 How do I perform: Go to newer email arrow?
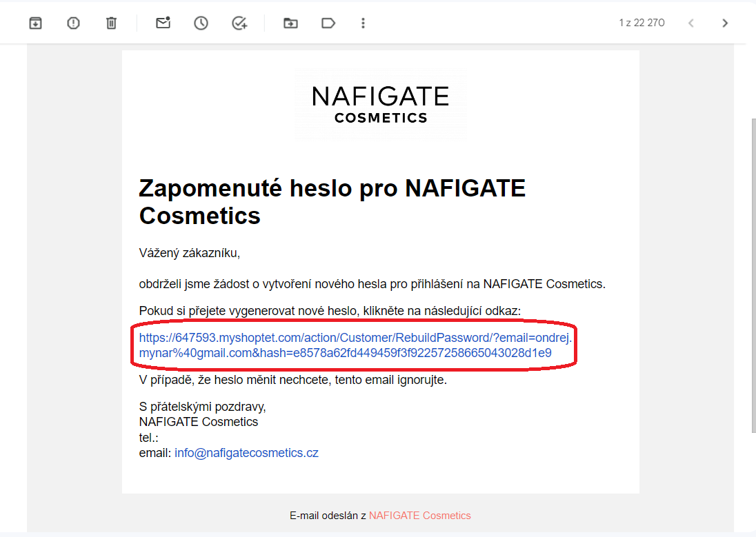[x=691, y=23]
